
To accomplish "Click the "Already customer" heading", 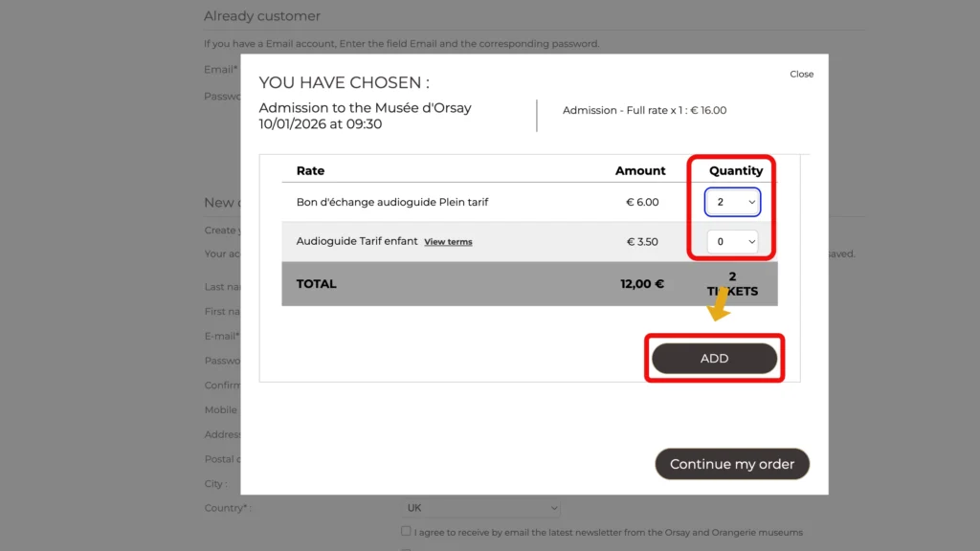I will pyautogui.click(x=262, y=16).
